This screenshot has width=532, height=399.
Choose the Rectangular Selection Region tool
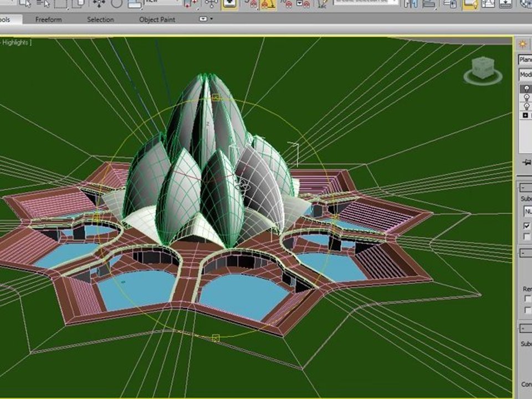[61, 3]
